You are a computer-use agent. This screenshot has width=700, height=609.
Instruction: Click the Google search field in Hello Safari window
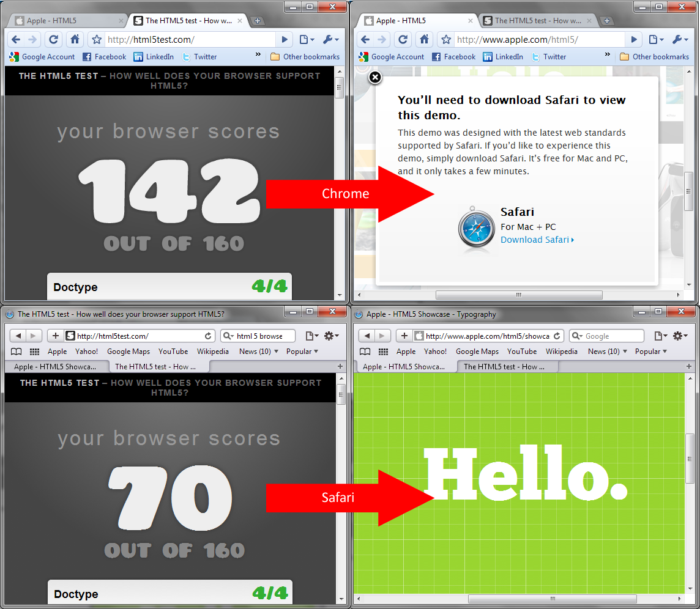coord(607,336)
